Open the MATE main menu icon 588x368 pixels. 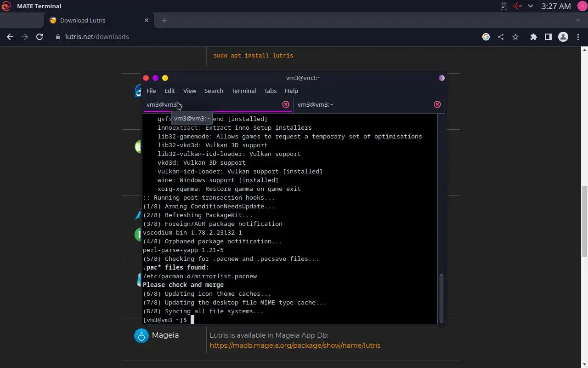coord(6,6)
